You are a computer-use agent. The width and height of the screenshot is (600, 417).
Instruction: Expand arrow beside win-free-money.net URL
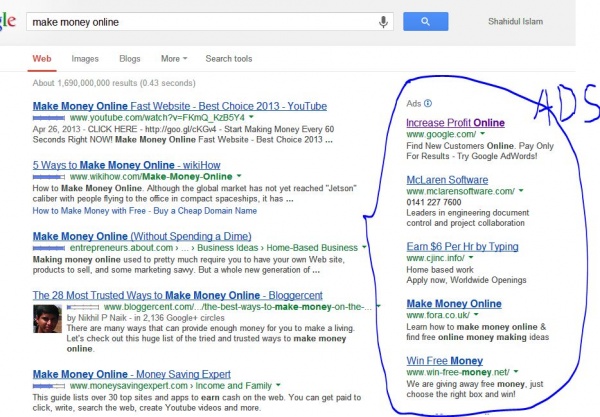coord(516,371)
